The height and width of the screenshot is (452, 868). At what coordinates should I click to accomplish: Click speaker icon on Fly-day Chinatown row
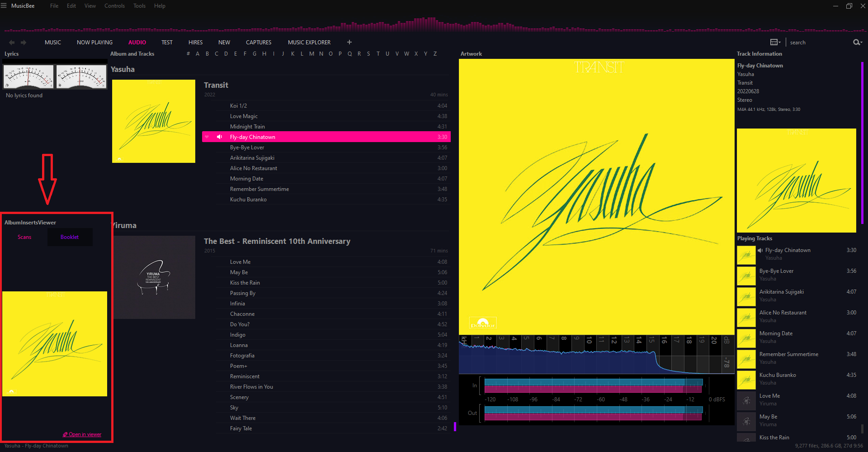(219, 137)
